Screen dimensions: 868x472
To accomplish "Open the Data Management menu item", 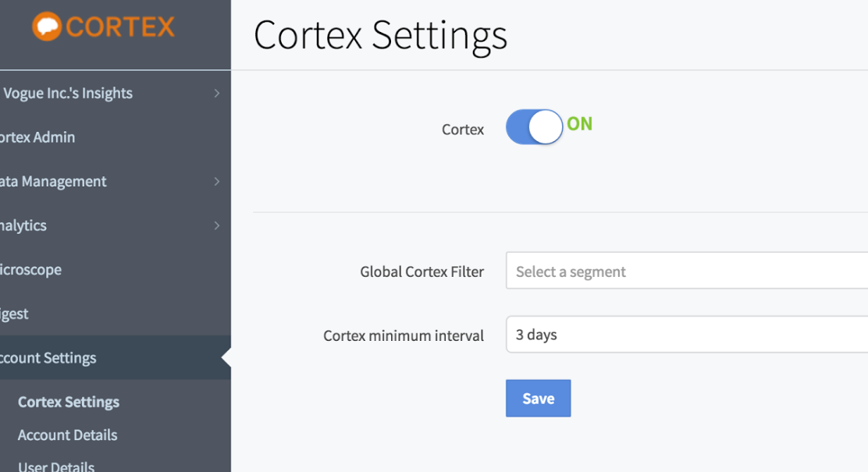I will (116, 182).
